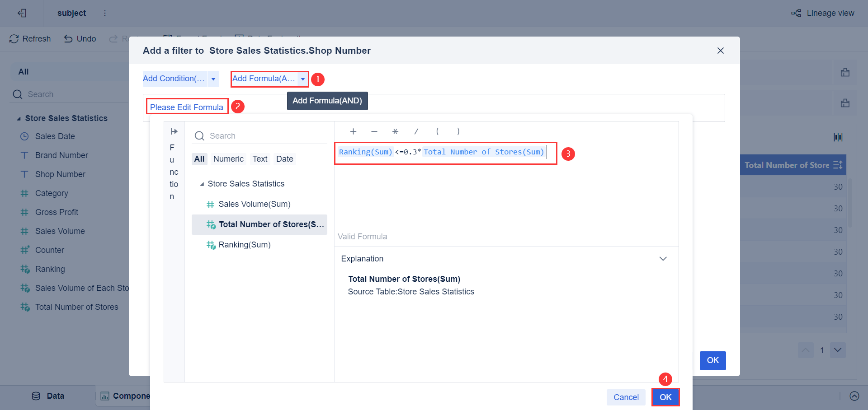Collapse the Explanation section
This screenshot has width=868, height=410.
point(663,258)
